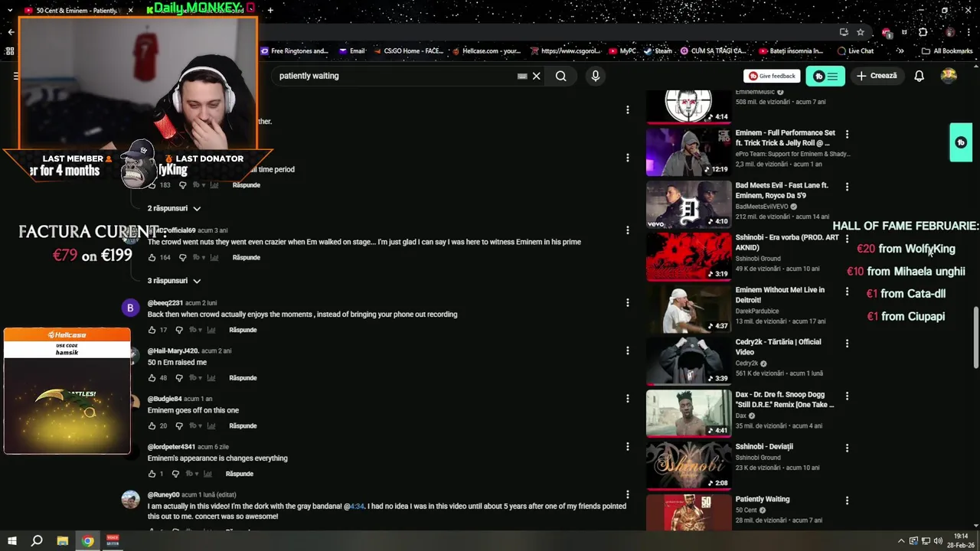980x551 pixels.
Task: Open options menu for @Runey00 comment
Action: click(628, 494)
